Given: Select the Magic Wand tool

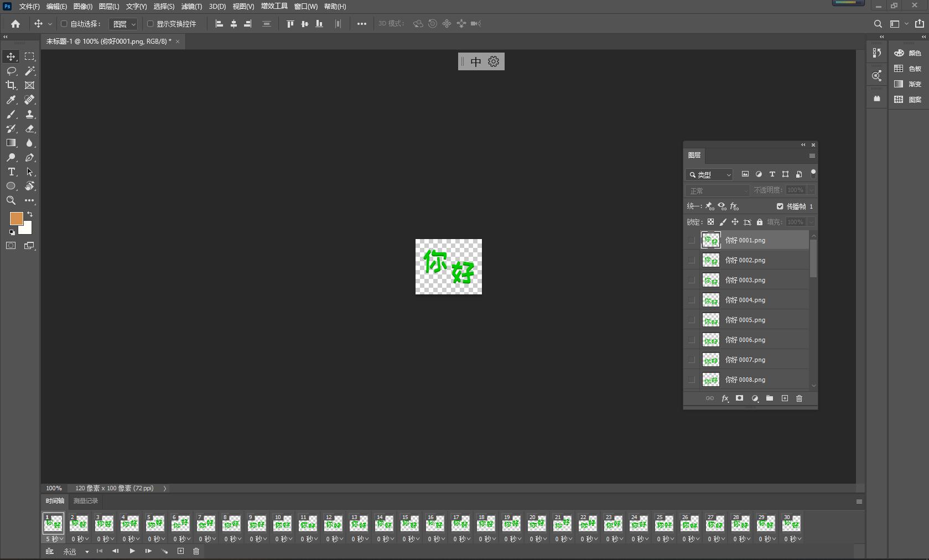Looking at the screenshot, I should tap(30, 71).
